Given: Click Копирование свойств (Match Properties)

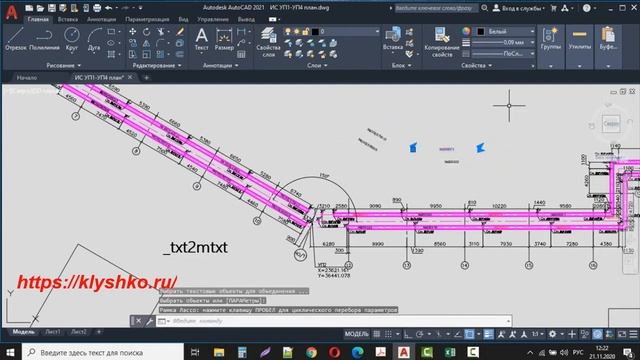Looking at the screenshot, I should [442, 42].
